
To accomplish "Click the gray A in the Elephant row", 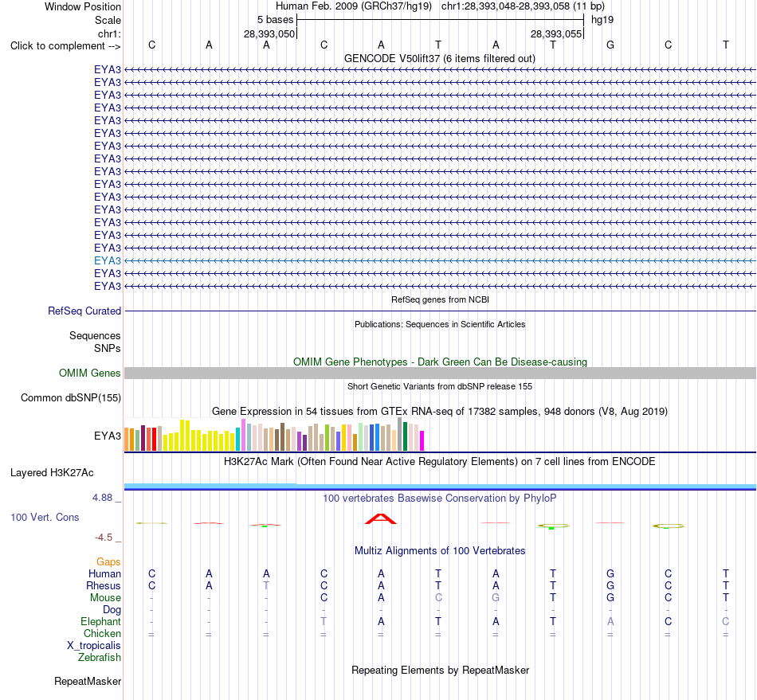I will pos(610,621).
